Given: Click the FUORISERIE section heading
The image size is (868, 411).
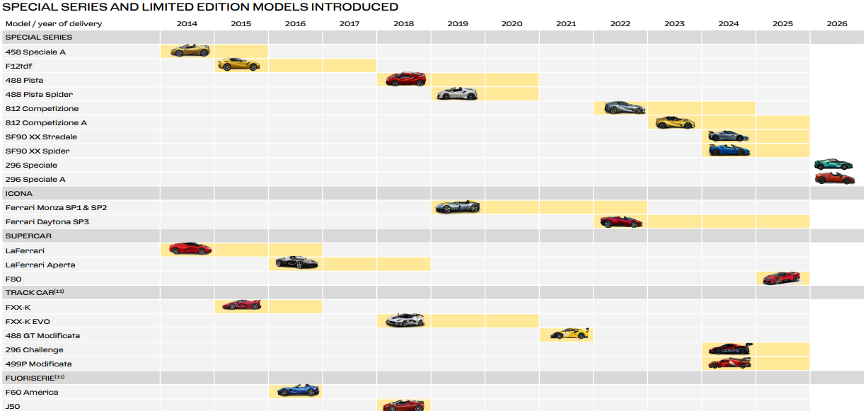Looking at the screenshot, I should click(35, 377).
